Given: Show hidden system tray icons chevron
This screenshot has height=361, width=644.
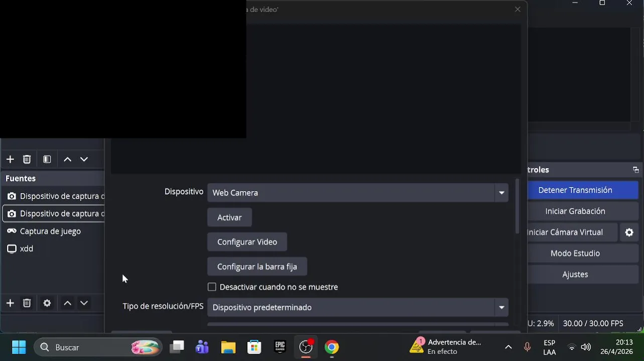Looking at the screenshot, I should [508, 347].
